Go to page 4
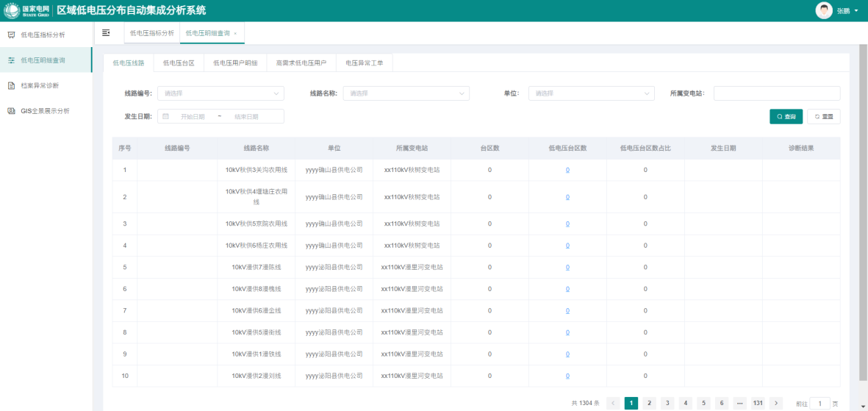This screenshot has height=411, width=868. [685, 403]
